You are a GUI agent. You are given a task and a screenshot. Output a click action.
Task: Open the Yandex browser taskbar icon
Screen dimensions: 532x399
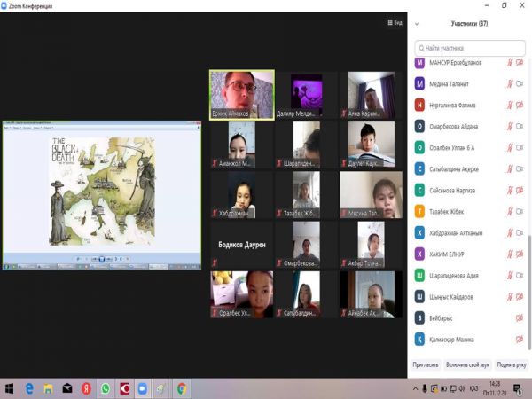[x=86, y=388]
